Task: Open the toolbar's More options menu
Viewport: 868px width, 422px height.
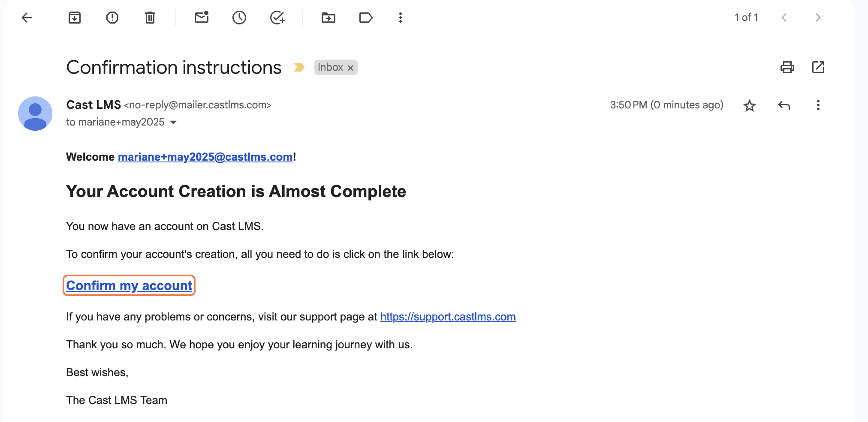Action: pyautogui.click(x=401, y=18)
